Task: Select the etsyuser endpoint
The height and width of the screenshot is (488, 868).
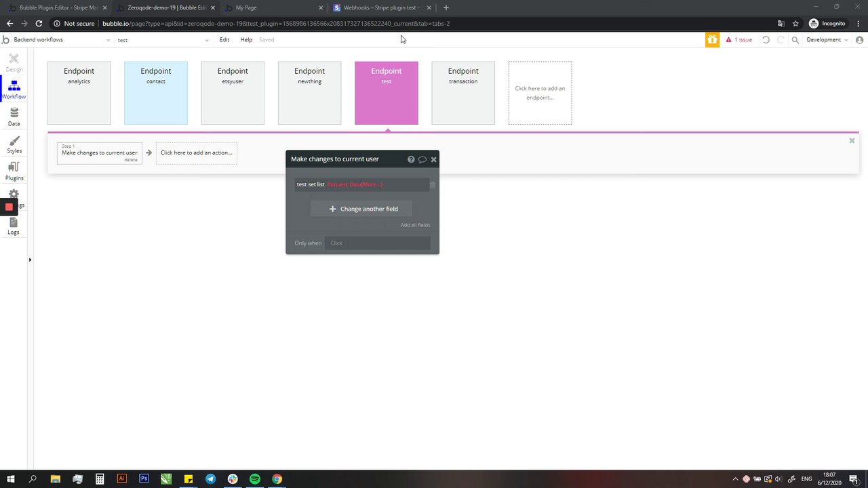Action: pyautogui.click(x=233, y=93)
